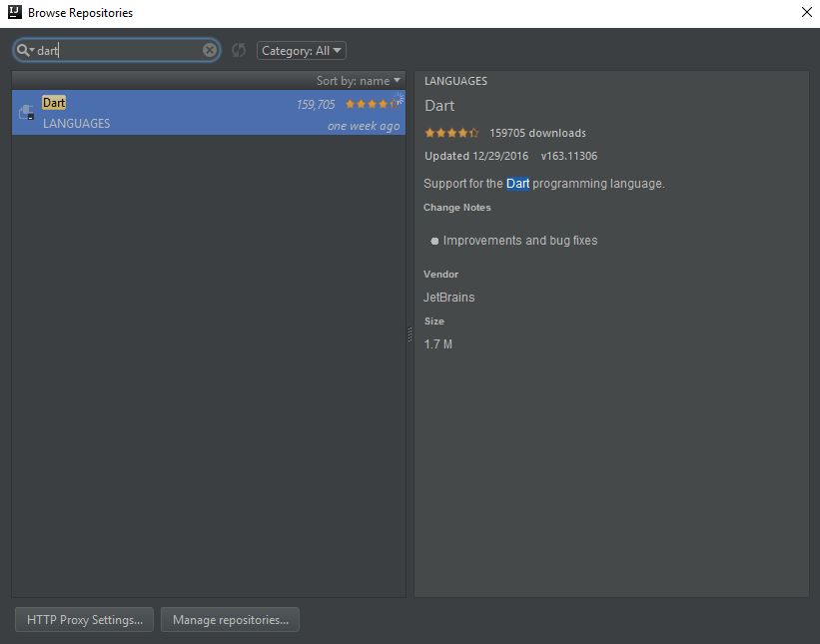Close the Browse Repositories dialog
This screenshot has height=644, width=820.
click(x=806, y=12)
